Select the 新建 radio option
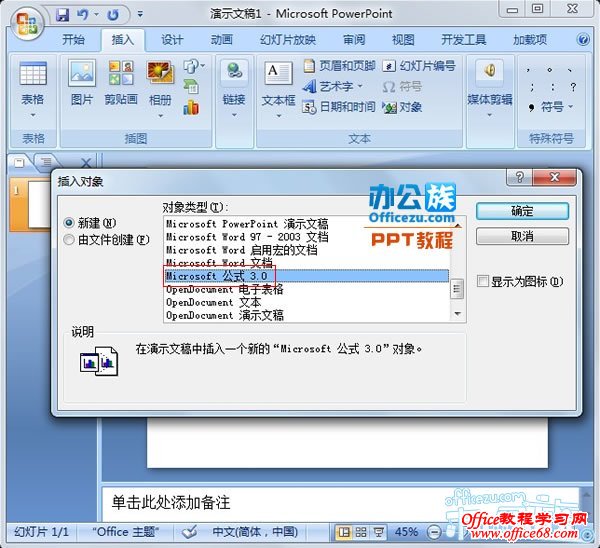 click(90, 222)
